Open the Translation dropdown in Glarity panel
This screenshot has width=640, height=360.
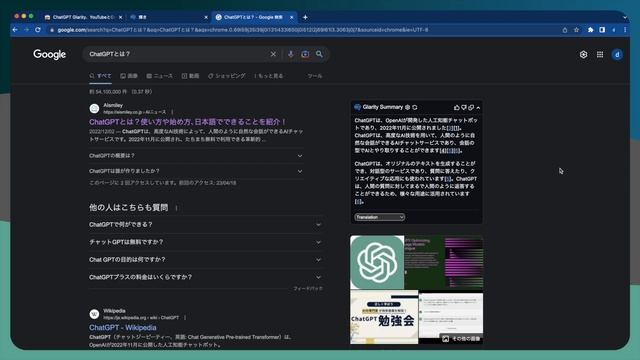pos(380,217)
